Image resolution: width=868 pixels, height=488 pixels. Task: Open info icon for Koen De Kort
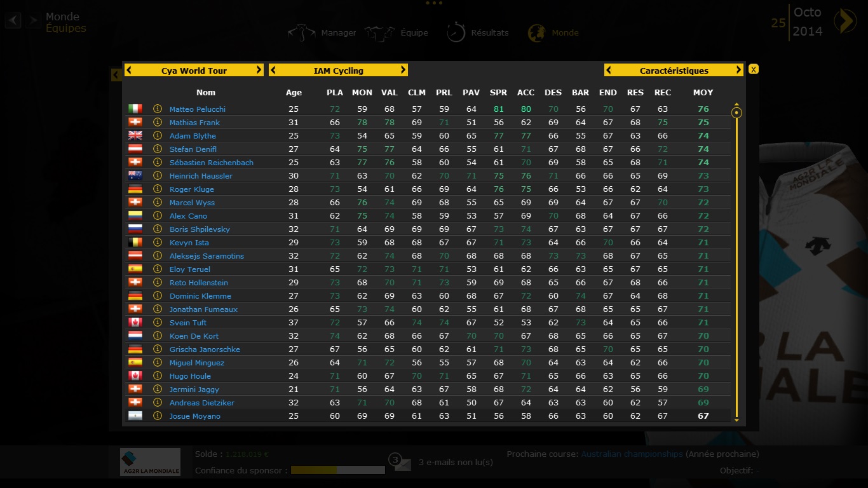click(x=158, y=335)
